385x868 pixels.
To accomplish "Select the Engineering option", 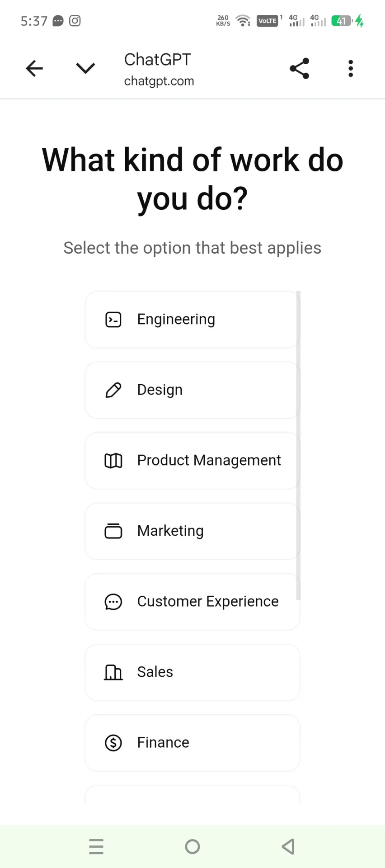I will pyautogui.click(x=192, y=320).
